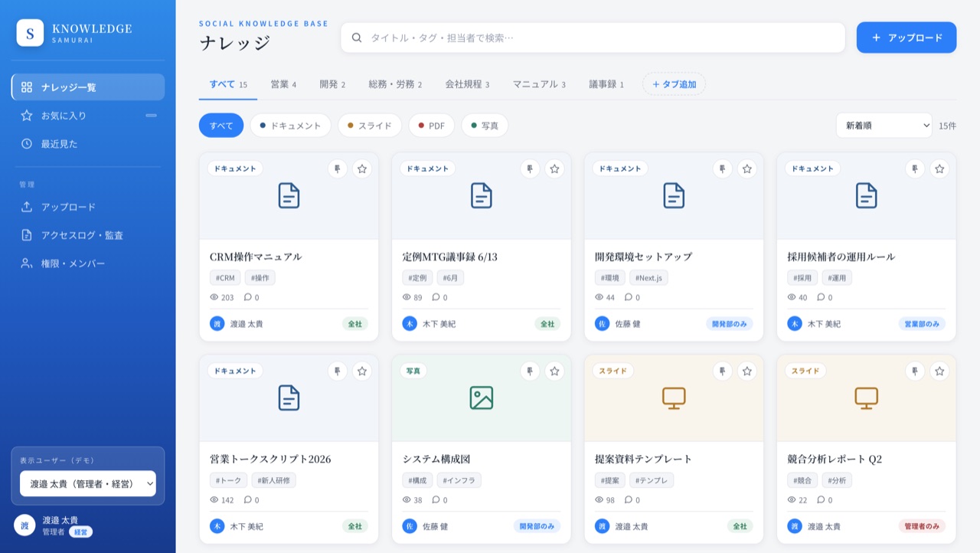Switch to the 議事録 tab
This screenshot has width=980, height=553.
(606, 84)
